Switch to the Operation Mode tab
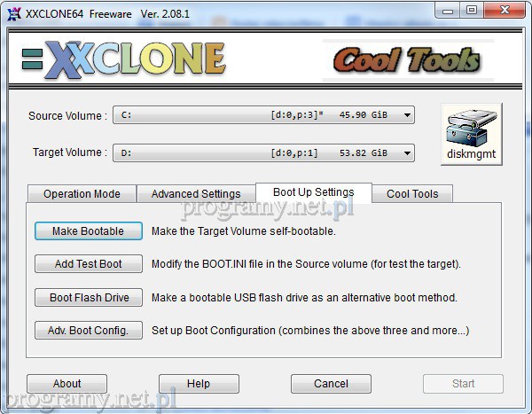This screenshot has height=414, width=532. click(x=82, y=194)
